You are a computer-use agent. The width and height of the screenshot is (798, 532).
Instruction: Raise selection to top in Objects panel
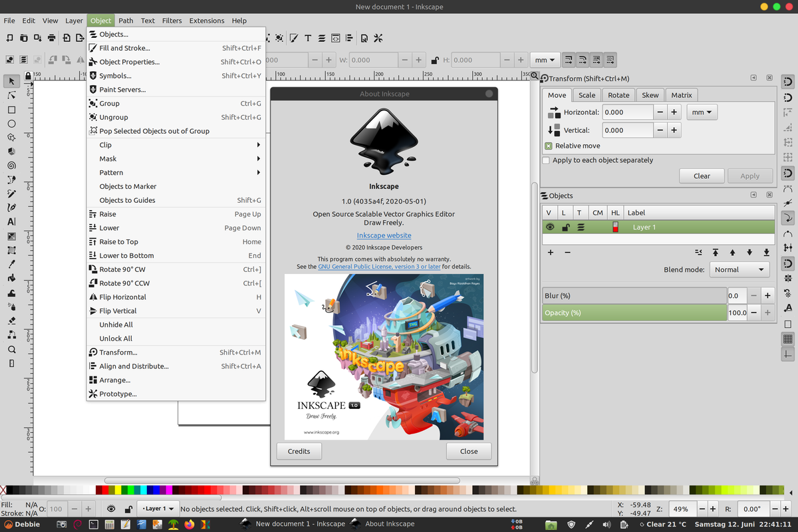pos(716,253)
